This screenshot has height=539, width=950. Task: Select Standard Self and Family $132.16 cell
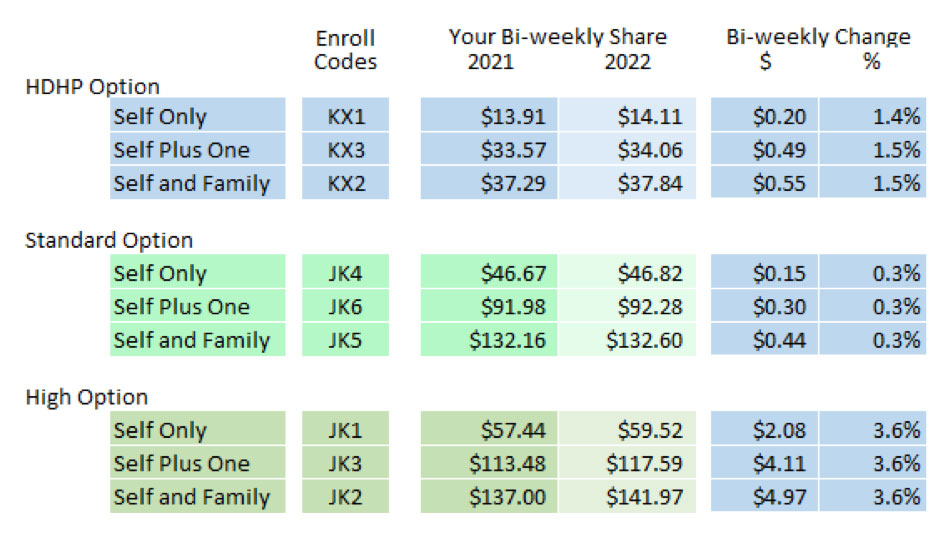(x=489, y=339)
